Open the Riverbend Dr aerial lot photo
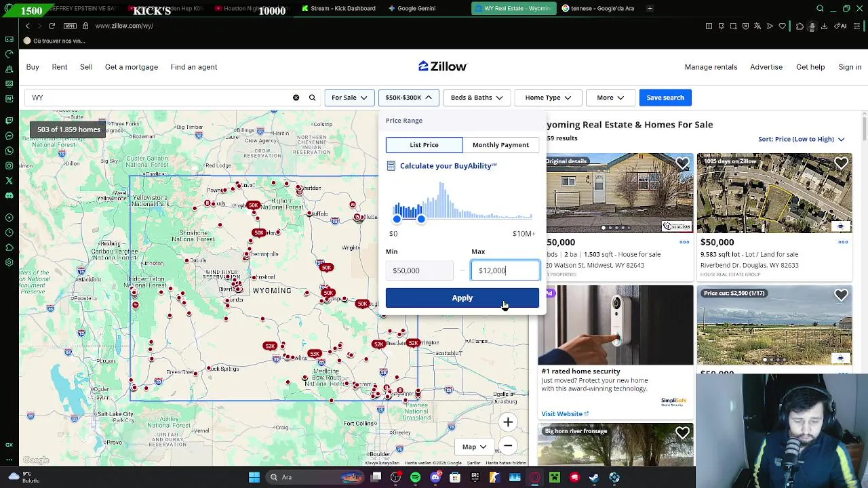The height and width of the screenshot is (488, 868). 774,193
